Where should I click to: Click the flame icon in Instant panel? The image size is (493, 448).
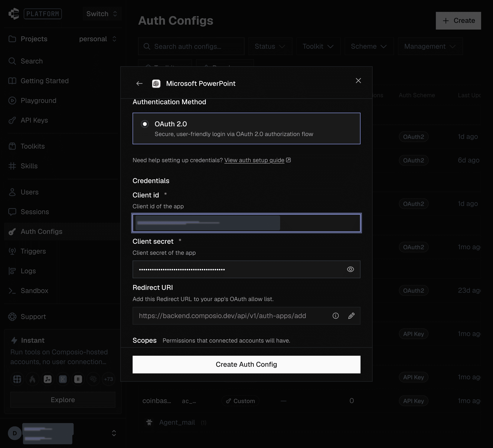click(33, 379)
